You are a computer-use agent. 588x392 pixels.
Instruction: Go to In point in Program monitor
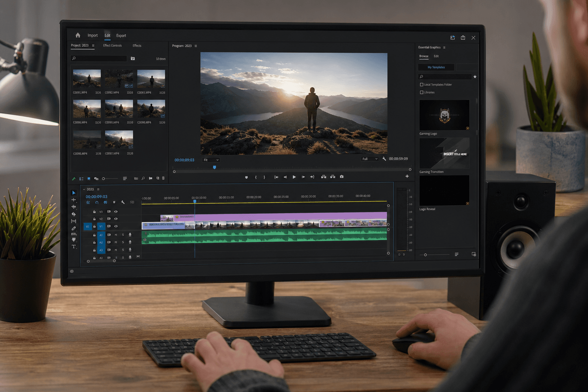pyautogui.click(x=276, y=177)
